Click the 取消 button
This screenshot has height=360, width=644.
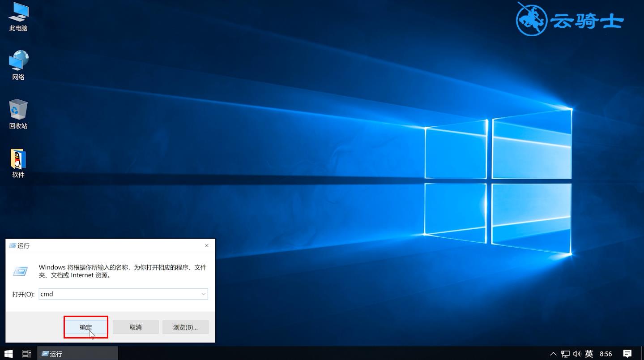click(x=136, y=327)
